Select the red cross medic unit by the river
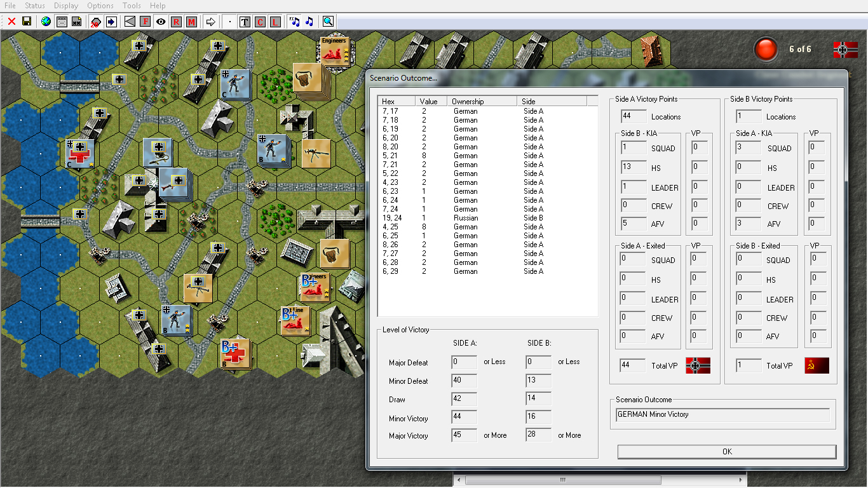 tap(81, 154)
